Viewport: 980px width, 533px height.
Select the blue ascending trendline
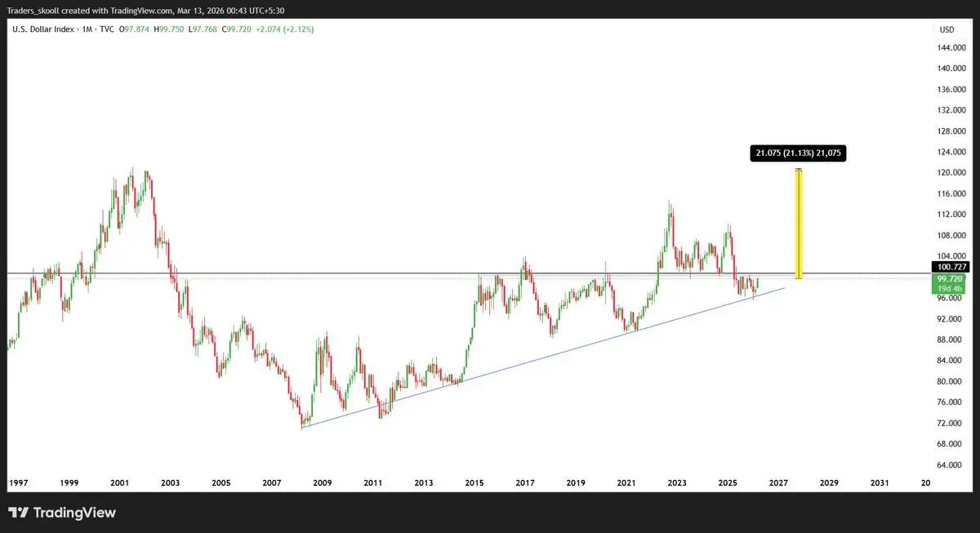[x=542, y=358]
